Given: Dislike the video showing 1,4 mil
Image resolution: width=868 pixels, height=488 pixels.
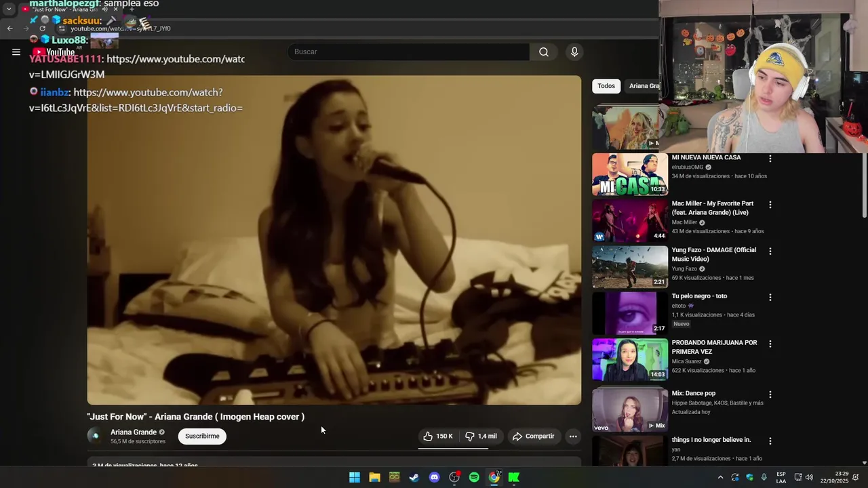Looking at the screenshot, I should pos(481,436).
